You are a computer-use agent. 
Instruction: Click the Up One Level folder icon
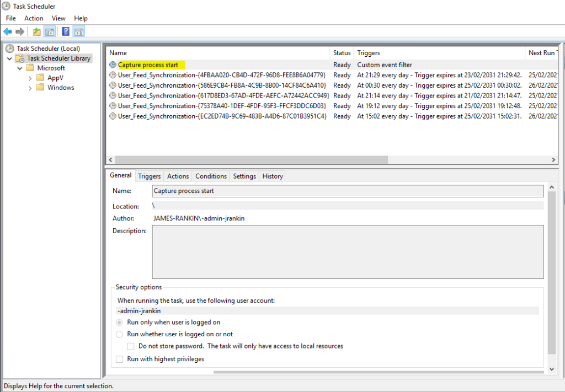click(x=36, y=31)
